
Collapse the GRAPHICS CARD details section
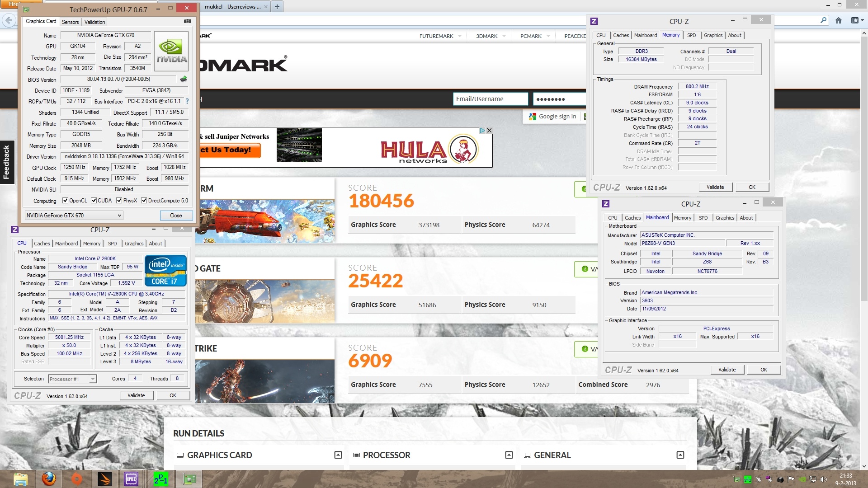click(x=338, y=455)
